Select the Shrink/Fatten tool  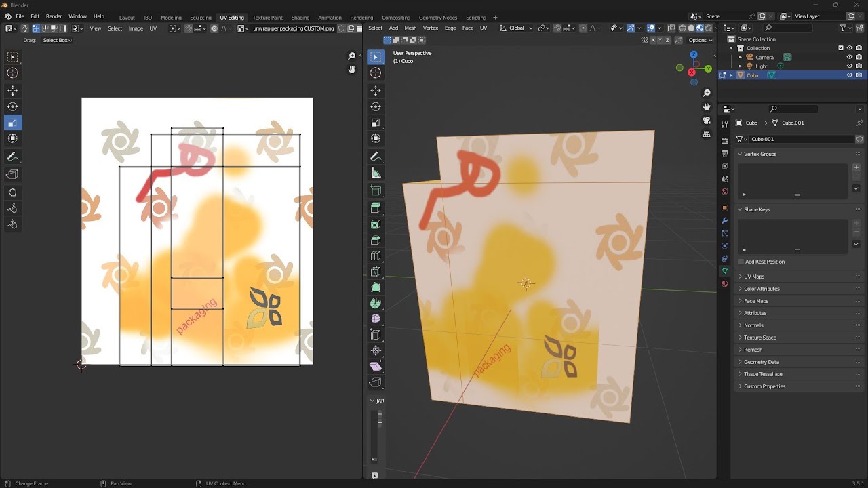click(x=376, y=350)
